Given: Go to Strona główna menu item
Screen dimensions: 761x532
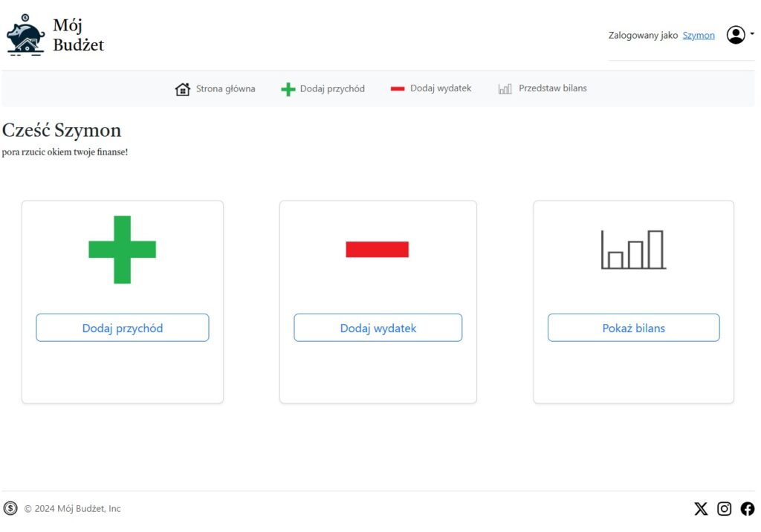Looking at the screenshot, I should point(225,88).
